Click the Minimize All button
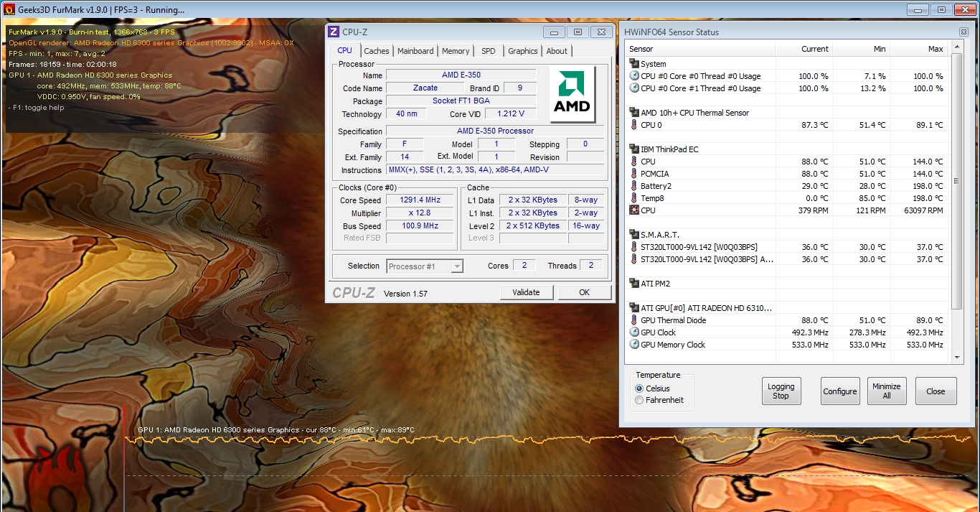Image resolution: width=980 pixels, height=512 pixels. (887, 391)
